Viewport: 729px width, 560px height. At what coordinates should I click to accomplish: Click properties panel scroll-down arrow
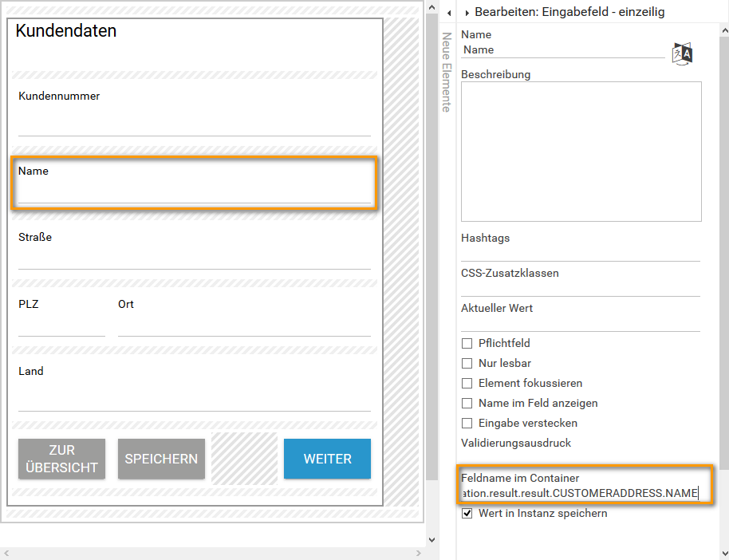point(723,554)
